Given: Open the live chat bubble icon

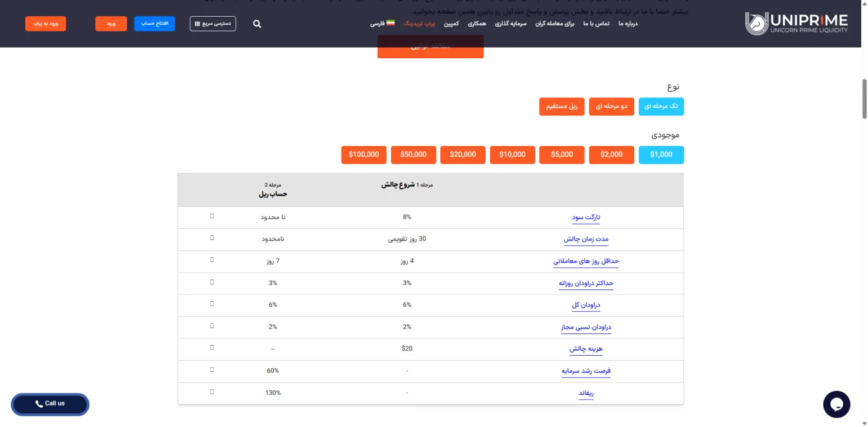Looking at the screenshot, I should pyautogui.click(x=836, y=405).
